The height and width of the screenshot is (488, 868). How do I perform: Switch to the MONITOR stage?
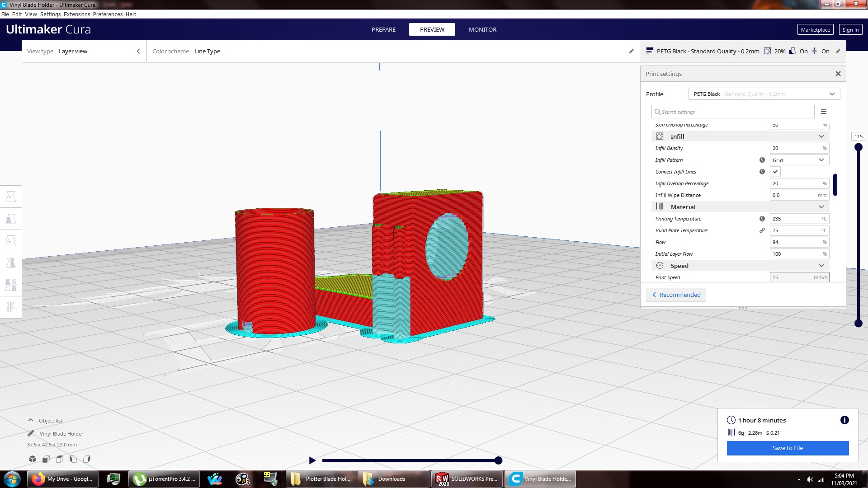click(482, 29)
